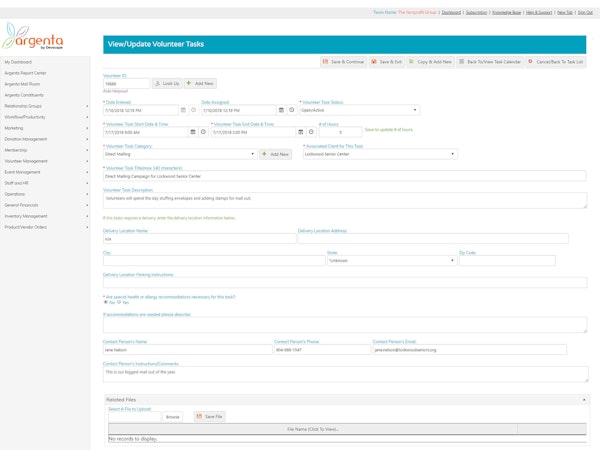
Task: Select No for health accommodations
Action: [x=106, y=302]
